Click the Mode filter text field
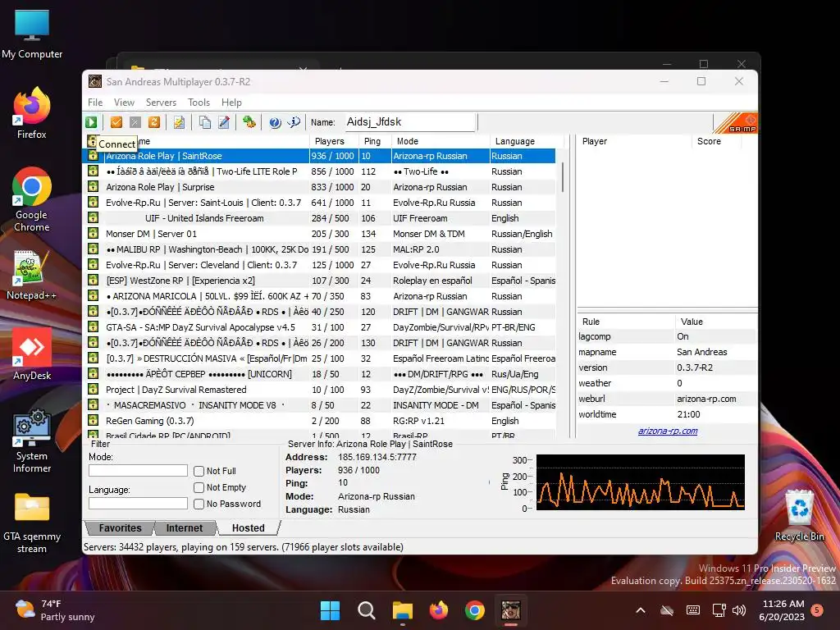Screen dimensions: 840x630 point(138,470)
